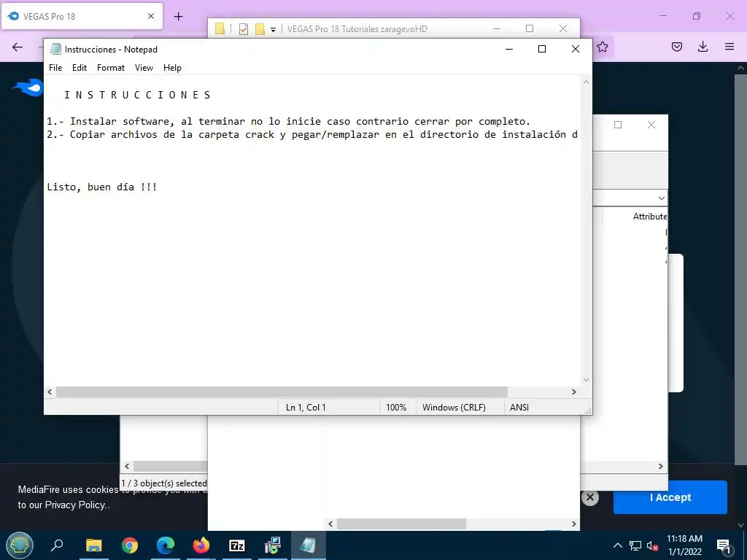Click the MediaFire logo

[28, 87]
